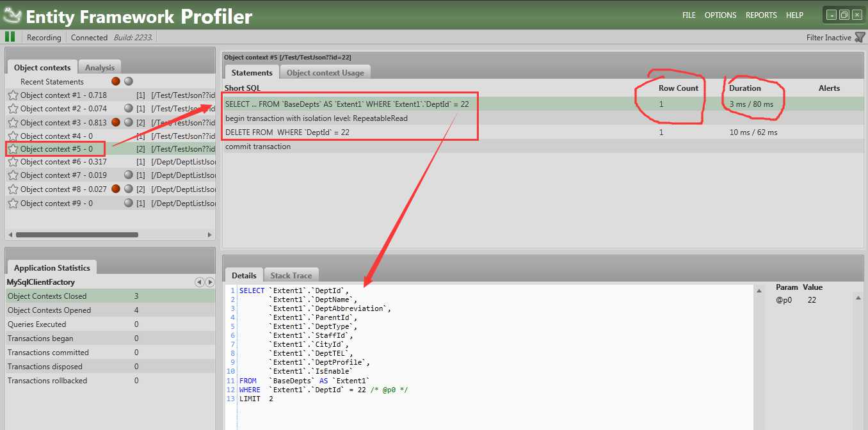Image resolution: width=868 pixels, height=430 pixels.
Task: Click the red alert dot beside Recent Statements
Action: (x=116, y=81)
